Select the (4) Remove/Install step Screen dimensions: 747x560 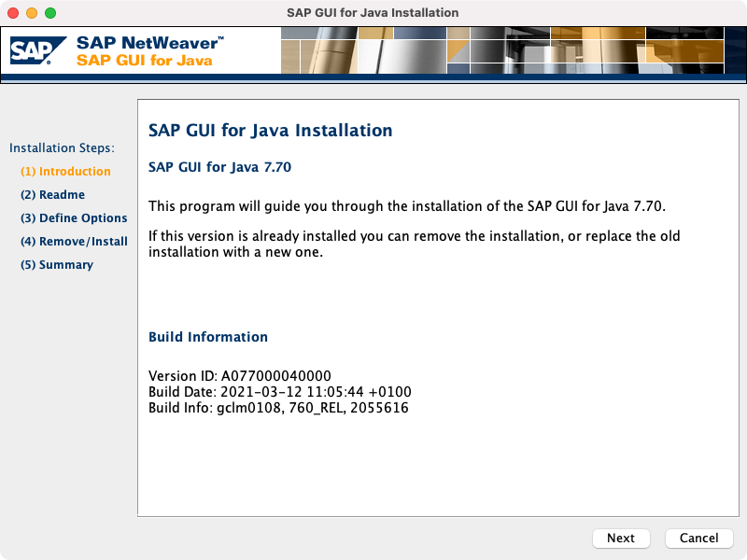[74, 242]
